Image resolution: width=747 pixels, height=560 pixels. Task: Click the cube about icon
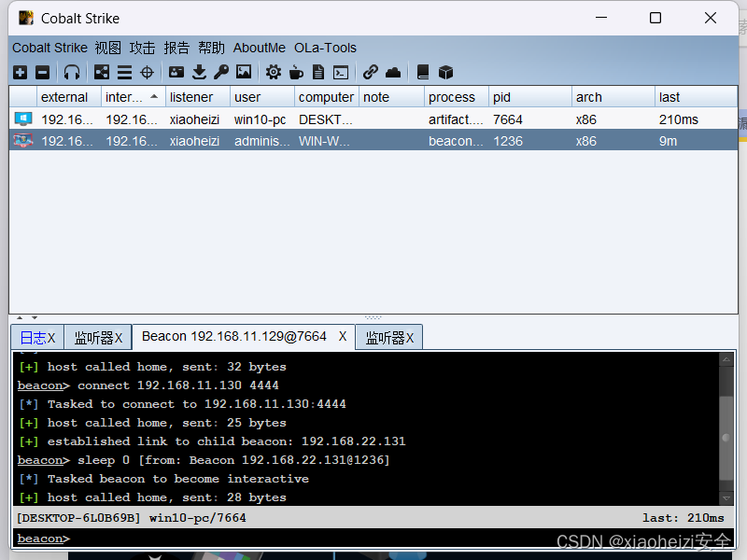click(445, 73)
